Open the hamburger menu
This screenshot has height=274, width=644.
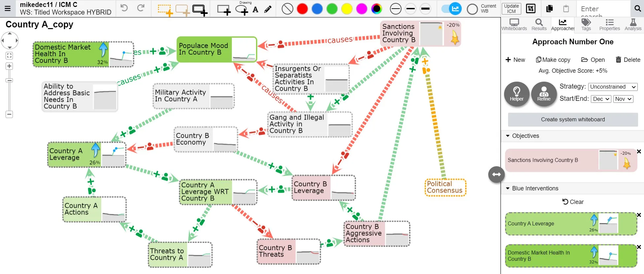[x=8, y=9]
